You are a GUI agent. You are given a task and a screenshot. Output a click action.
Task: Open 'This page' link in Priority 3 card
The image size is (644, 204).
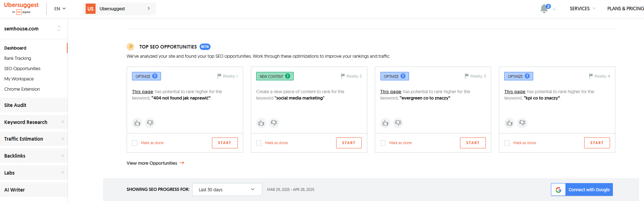391,92
